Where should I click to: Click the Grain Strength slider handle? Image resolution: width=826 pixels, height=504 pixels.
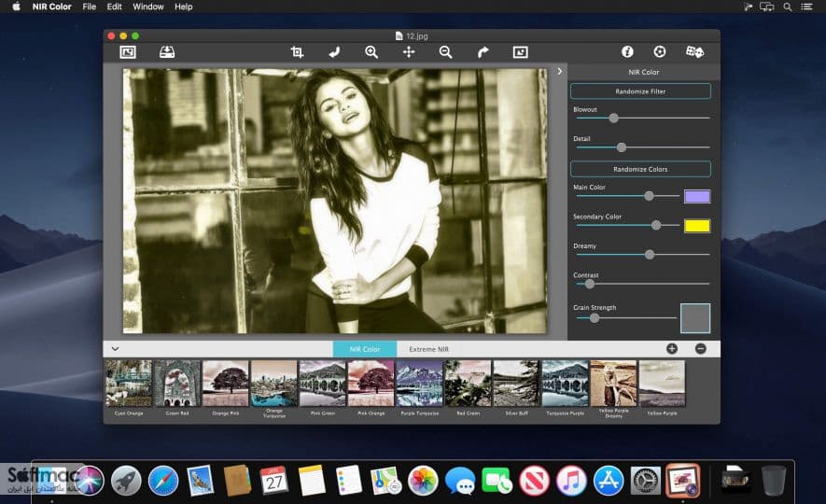coord(595,318)
